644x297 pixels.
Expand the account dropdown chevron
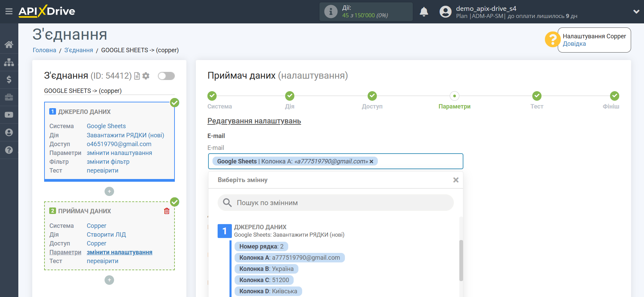(636, 12)
